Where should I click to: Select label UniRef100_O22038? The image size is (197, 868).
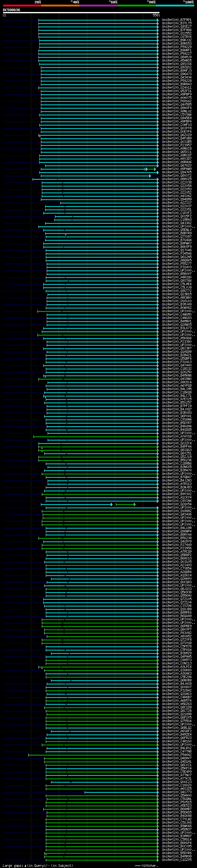[176, 182]
